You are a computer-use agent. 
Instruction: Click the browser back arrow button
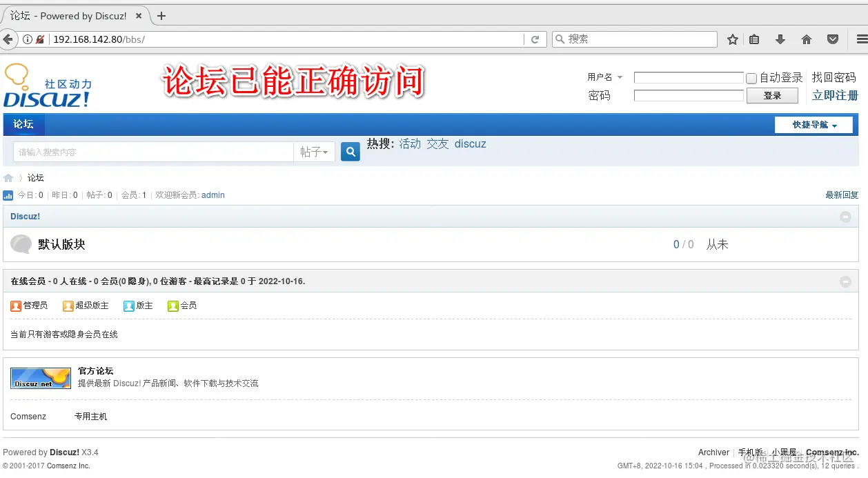[x=8, y=39]
